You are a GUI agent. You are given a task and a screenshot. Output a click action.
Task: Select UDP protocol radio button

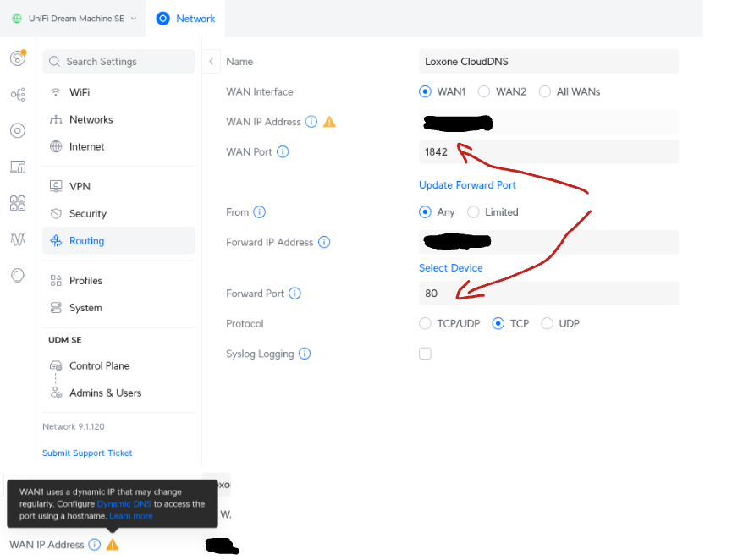pos(547,323)
